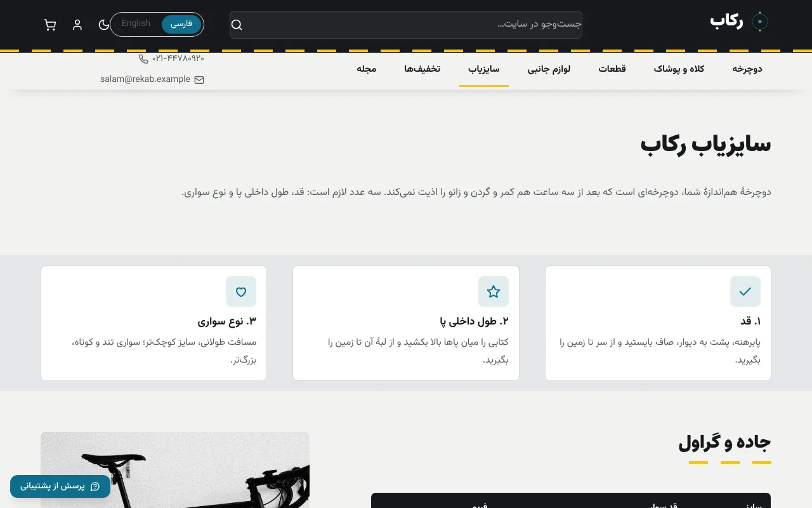Open the قطعات menu item
812x508 pixels.
(612, 69)
